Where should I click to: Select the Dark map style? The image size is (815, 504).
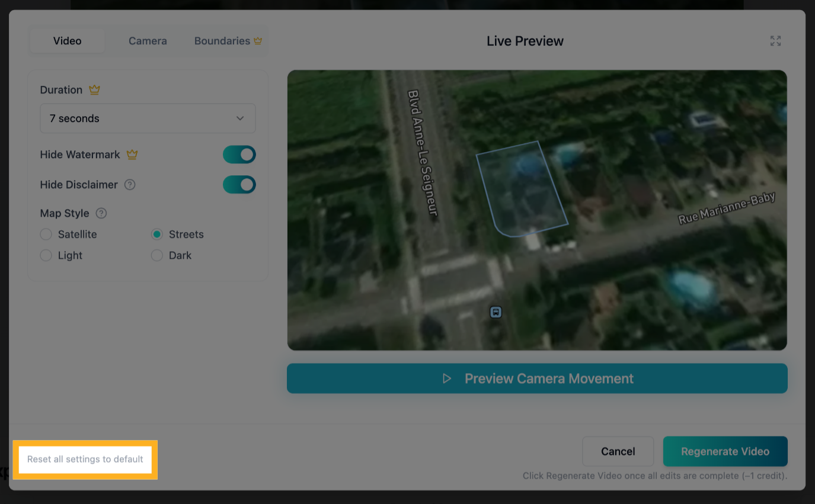pyautogui.click(x=171, y=256)
